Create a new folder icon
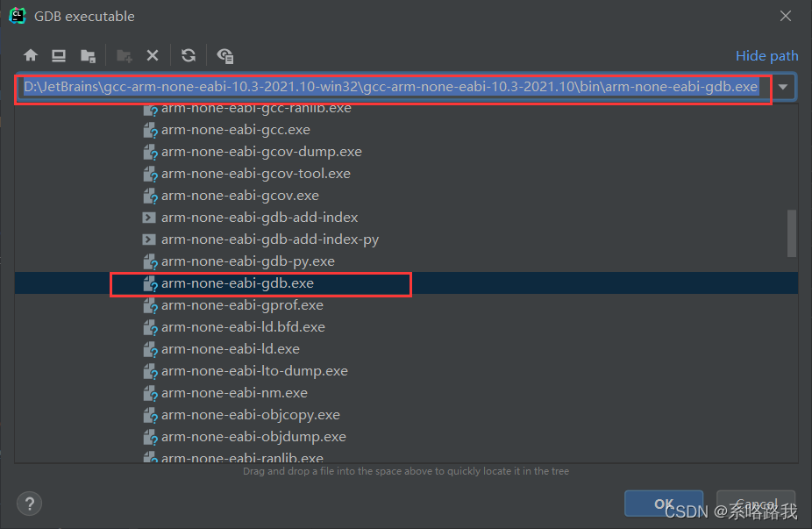 pyautogui.click(x=125, y=56)
